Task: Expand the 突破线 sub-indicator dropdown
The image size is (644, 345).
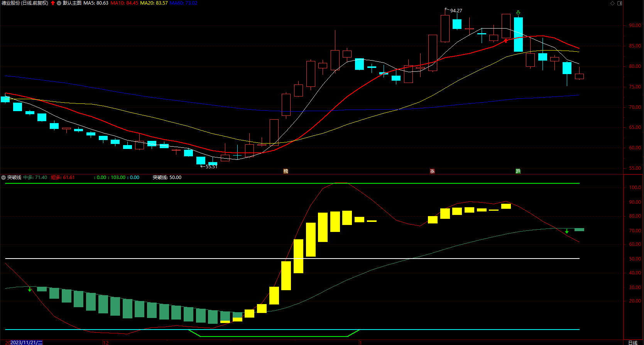Action: pyautogui.click(x=3, y=178)
